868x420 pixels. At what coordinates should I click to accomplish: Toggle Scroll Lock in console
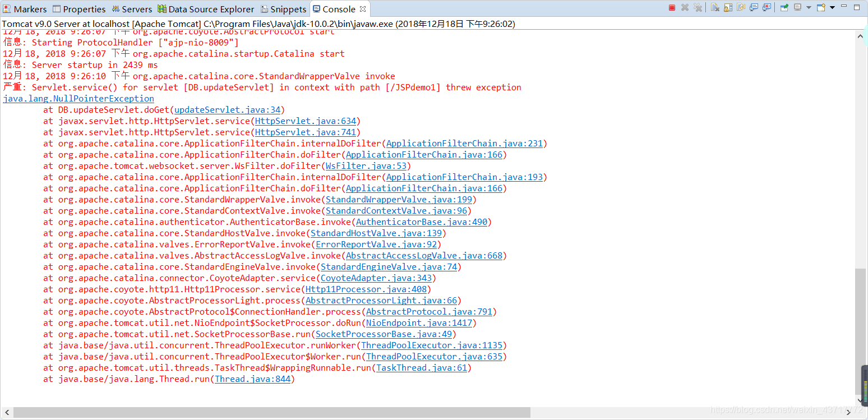(x=728, y=7)
